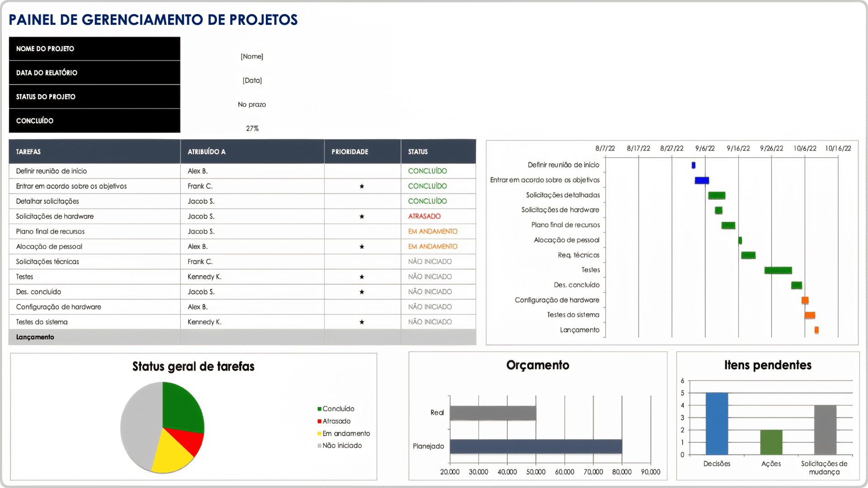Click the Gantt bar for Solicitações detalhadas
The height and width of the screenshot is (488, 868).
[717, 196]
